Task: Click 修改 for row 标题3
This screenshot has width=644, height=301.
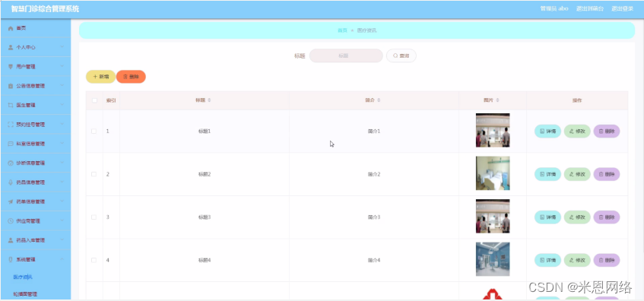Action: (577, 217)
